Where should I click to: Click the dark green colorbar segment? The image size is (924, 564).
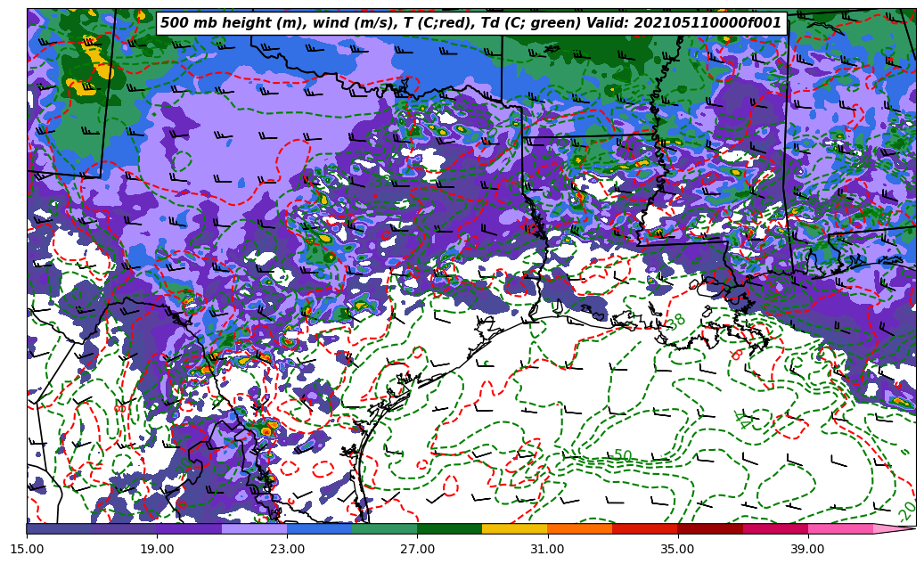[x=449, y=528]
